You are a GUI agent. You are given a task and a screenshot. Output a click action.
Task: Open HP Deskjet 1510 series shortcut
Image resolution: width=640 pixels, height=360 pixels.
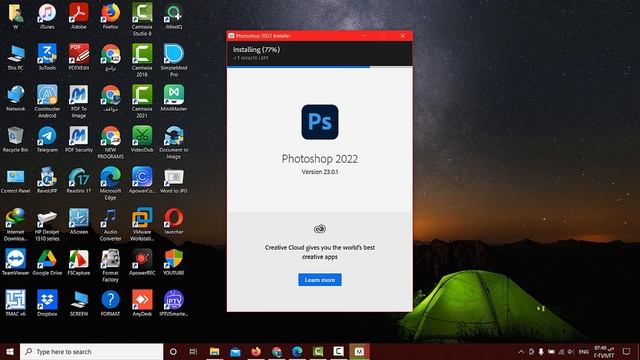click(x=47, y=224)
